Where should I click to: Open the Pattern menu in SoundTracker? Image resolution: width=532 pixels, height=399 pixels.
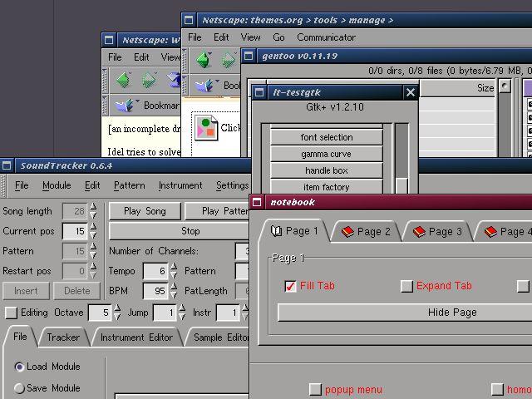[x=130, y=185]
